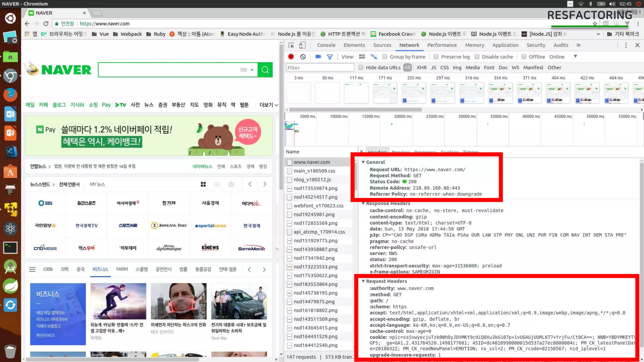The width and height of the screenshot is (644, 362).
Task: Switch to the Console tab
Action: click(326, 45)
